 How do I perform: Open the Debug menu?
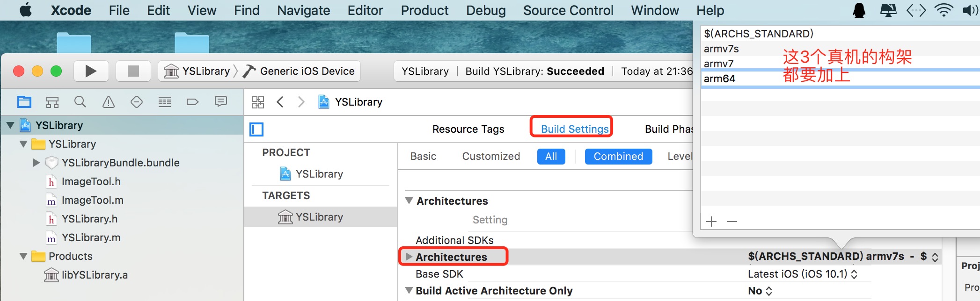[486, 10]
